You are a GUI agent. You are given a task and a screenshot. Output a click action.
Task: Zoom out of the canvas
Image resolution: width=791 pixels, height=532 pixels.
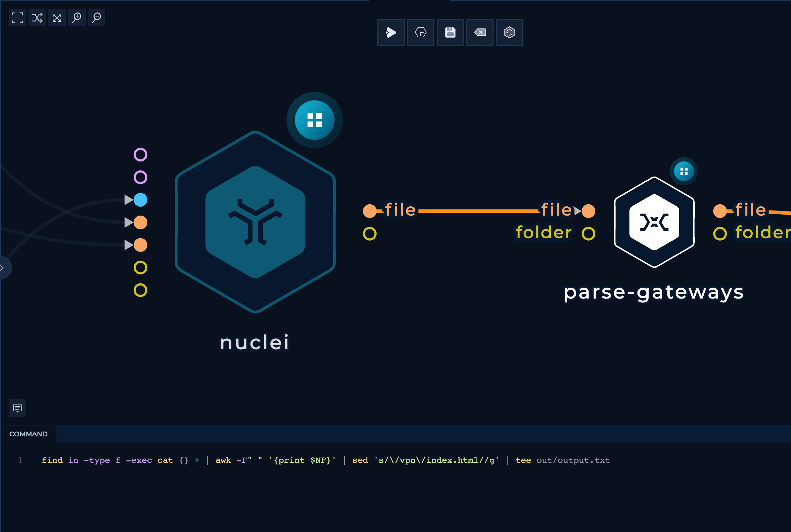tap(97, 18)
